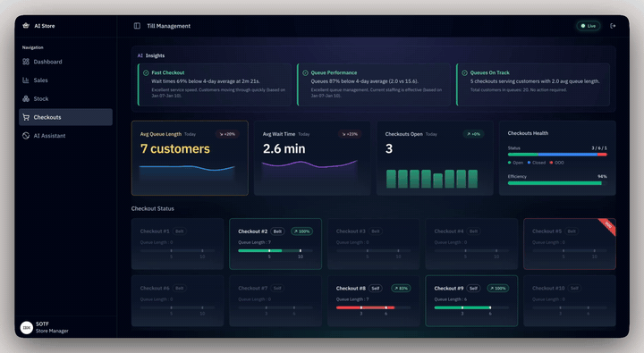The image size is (644, 353).
Task: Go to Sales in navigation
Action: click(x=65, y=80)
